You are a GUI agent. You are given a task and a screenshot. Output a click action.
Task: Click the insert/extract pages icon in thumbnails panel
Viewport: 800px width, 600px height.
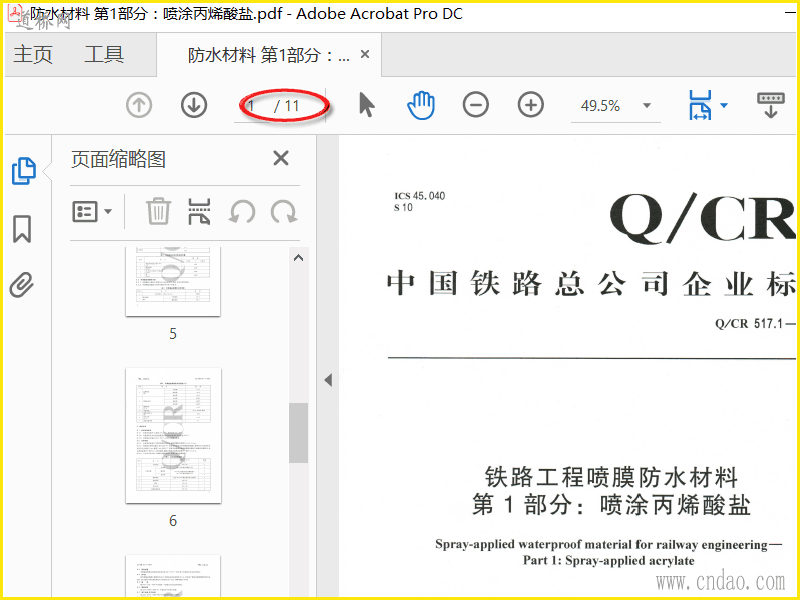point(199,212)
